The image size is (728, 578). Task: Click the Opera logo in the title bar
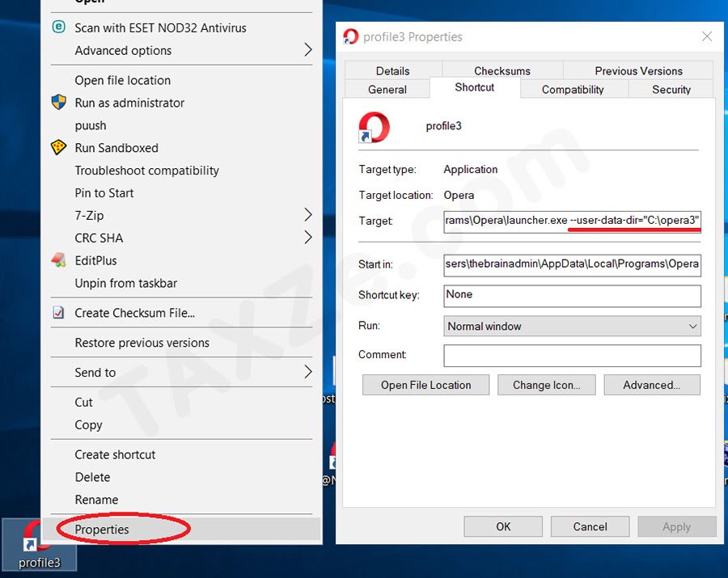[x=350, y=36]
